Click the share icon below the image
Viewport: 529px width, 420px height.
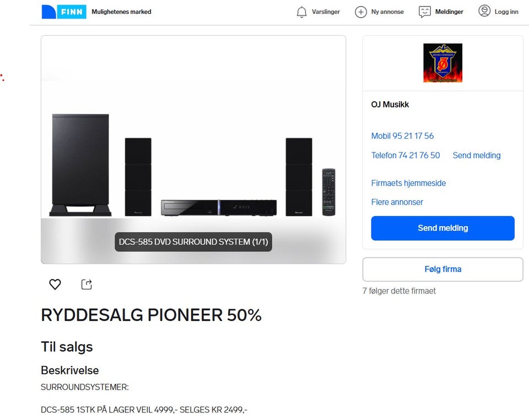[x=87, y=284]
